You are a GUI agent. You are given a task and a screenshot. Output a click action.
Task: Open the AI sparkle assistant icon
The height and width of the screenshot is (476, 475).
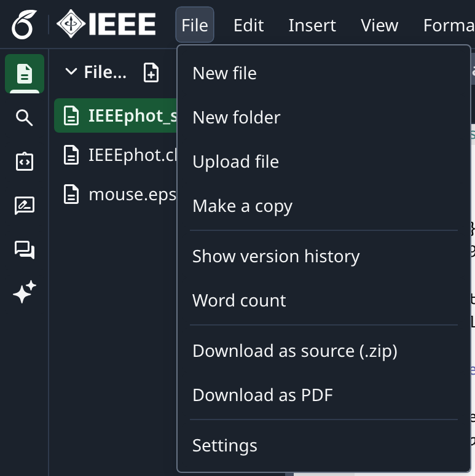click(x=25, y=293)
